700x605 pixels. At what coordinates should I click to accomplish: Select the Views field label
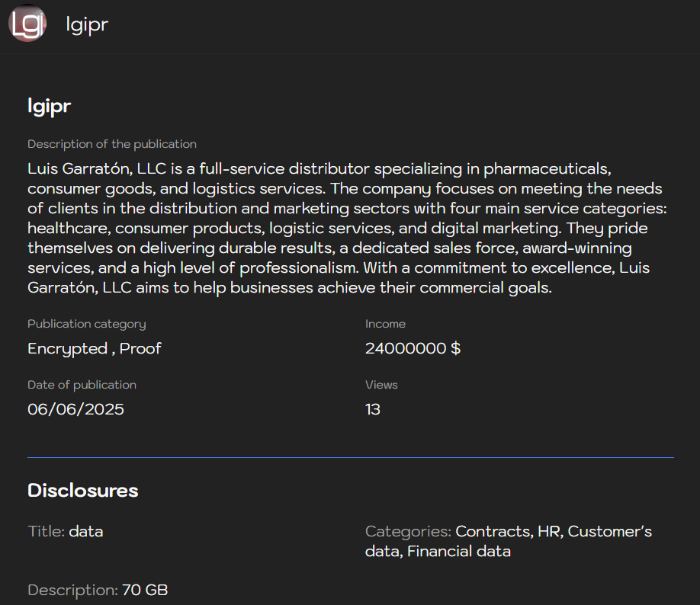point(381,385)
